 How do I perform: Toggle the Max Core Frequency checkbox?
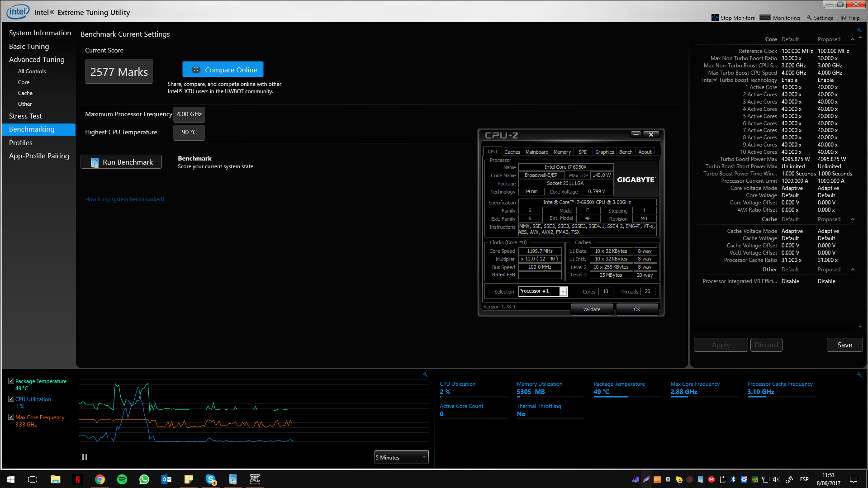pyautogui.click(x=11, y=417)
